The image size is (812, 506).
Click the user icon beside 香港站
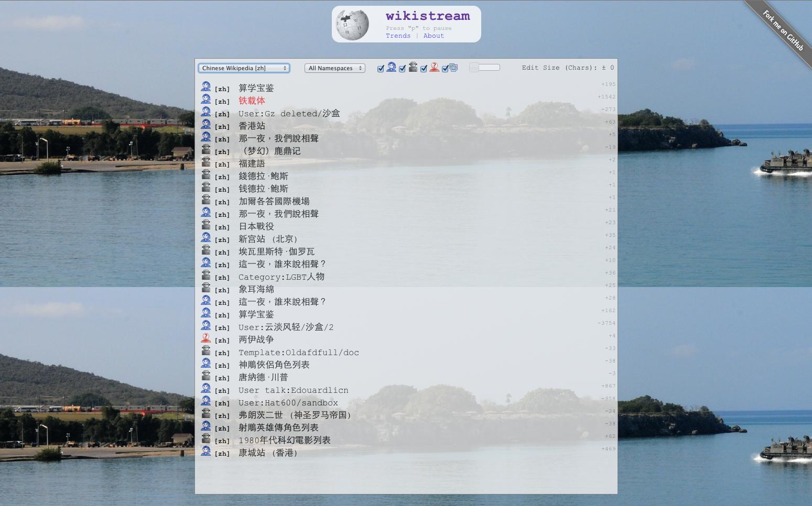point(205,125)
